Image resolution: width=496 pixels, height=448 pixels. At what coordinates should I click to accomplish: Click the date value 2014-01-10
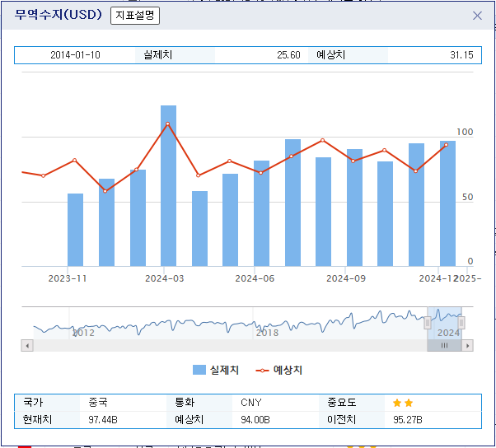(x=75, y=55)
